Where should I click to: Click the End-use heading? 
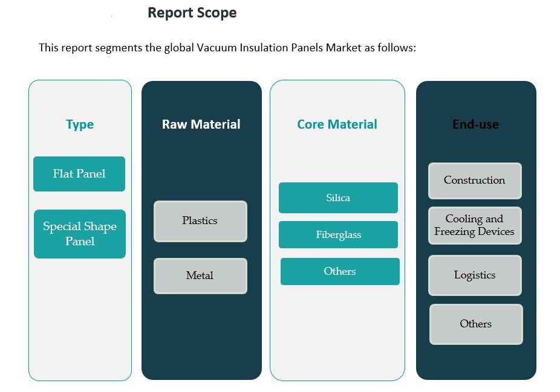[475, 124]
